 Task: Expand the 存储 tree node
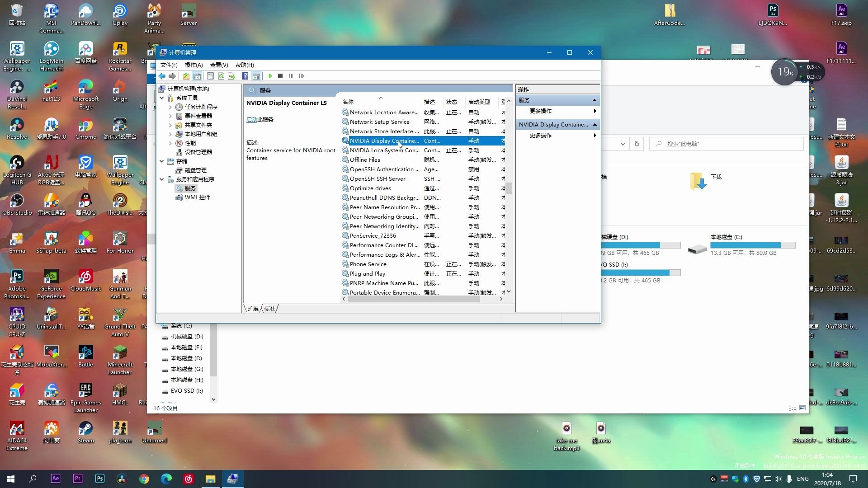click(162, 160)
